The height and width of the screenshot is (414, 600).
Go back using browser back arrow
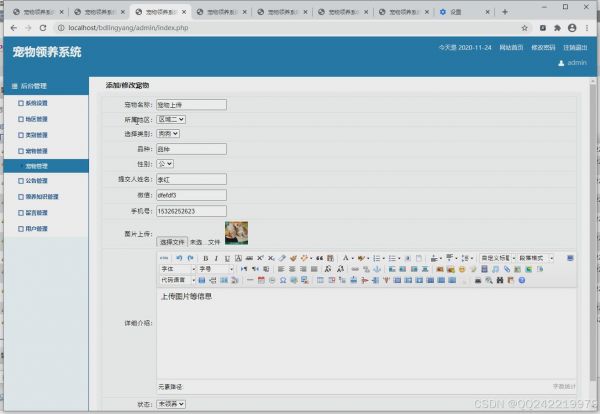click(x=14, y=28)
